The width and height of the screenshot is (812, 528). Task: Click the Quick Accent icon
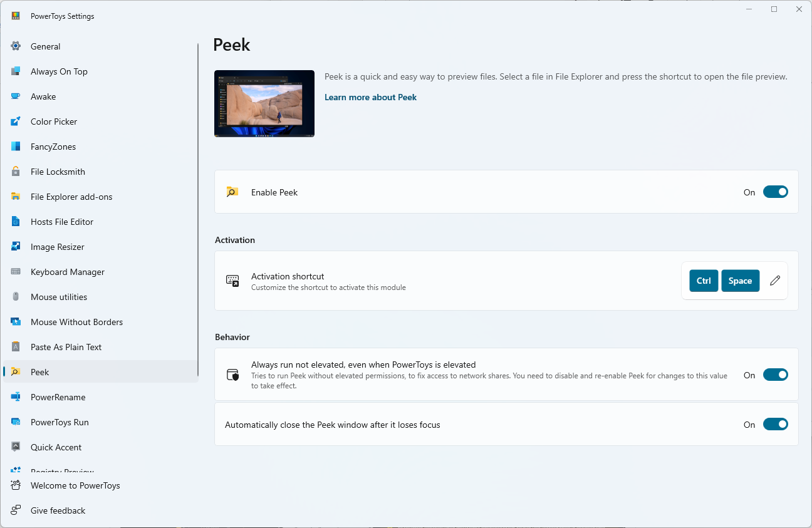(16, 447)
